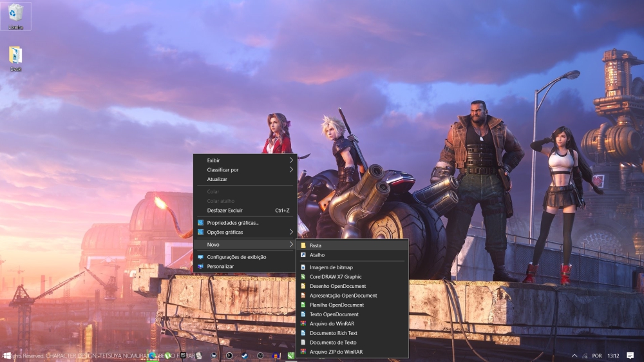Expand the Opções gráficas submenu

click(x=245, y=232)
